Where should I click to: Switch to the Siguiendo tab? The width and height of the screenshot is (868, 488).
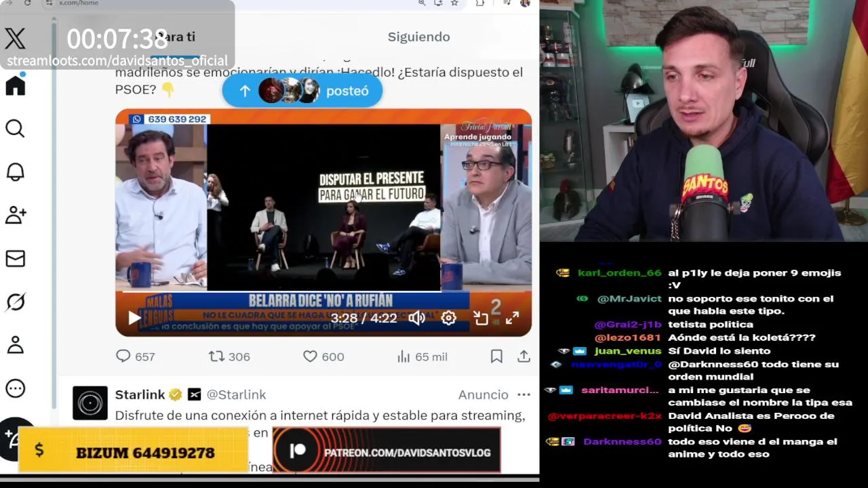418,37
